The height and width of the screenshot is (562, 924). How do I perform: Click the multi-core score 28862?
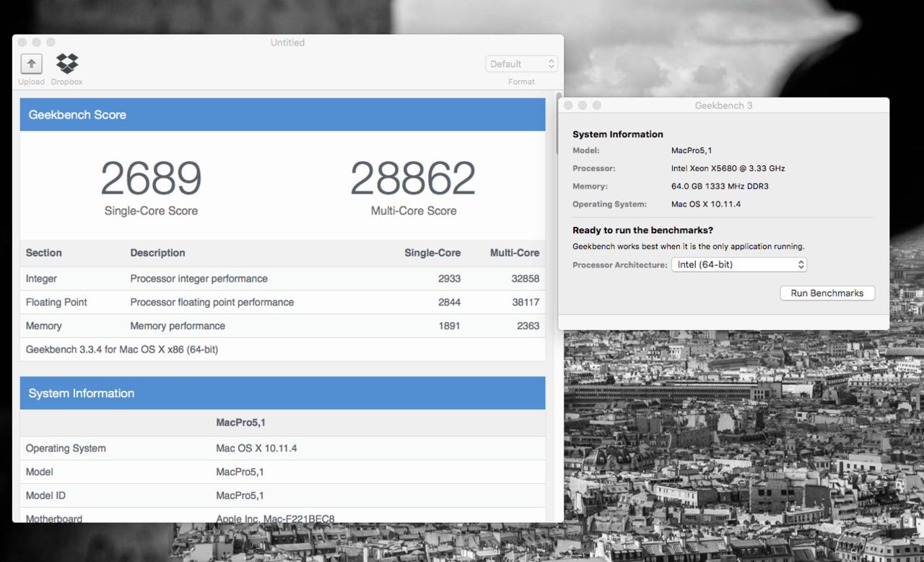pos(414,178)
